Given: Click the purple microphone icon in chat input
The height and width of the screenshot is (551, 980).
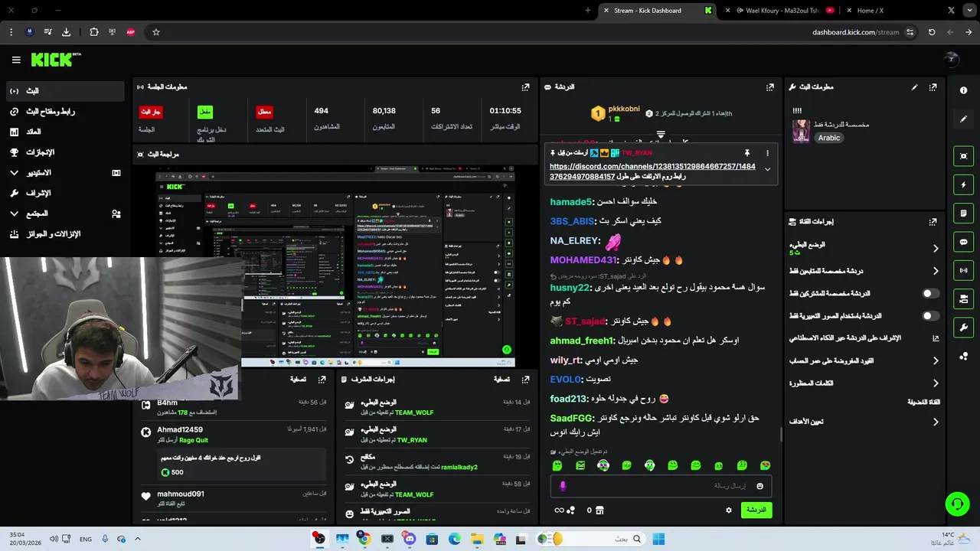Looking at the screenshot, I should [x=563, y=486].
